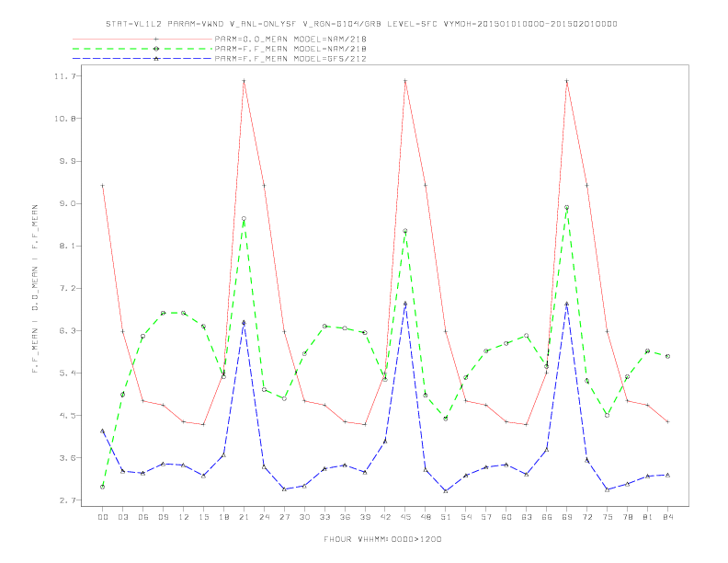Click x-axis forecast hour label 03
The height and width of the screenshot is (563, 728).
coord(122,517)
